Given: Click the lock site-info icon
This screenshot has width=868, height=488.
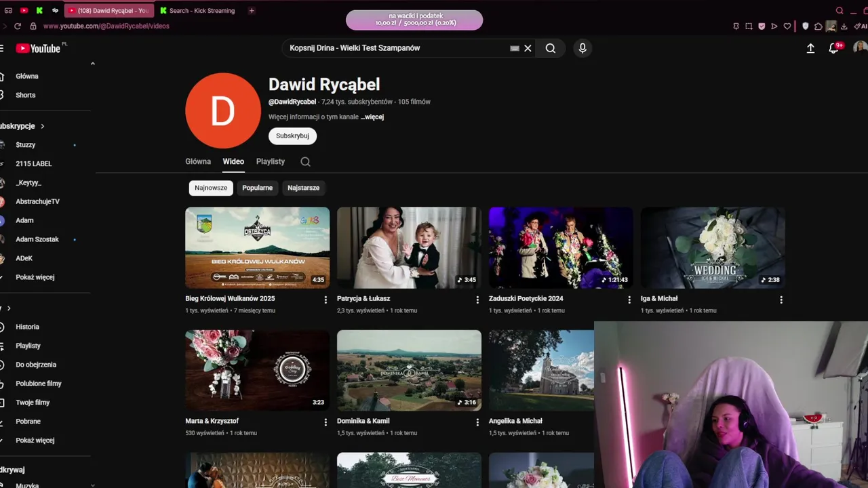Looking at the screenshot, I should tap(33, 26).
